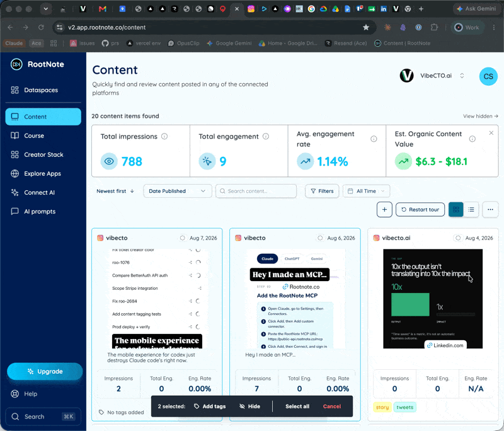Image resolution: width=504 pixels, height=431 pixels.
Task: Open a new browser tab
Action: (421, 9)
